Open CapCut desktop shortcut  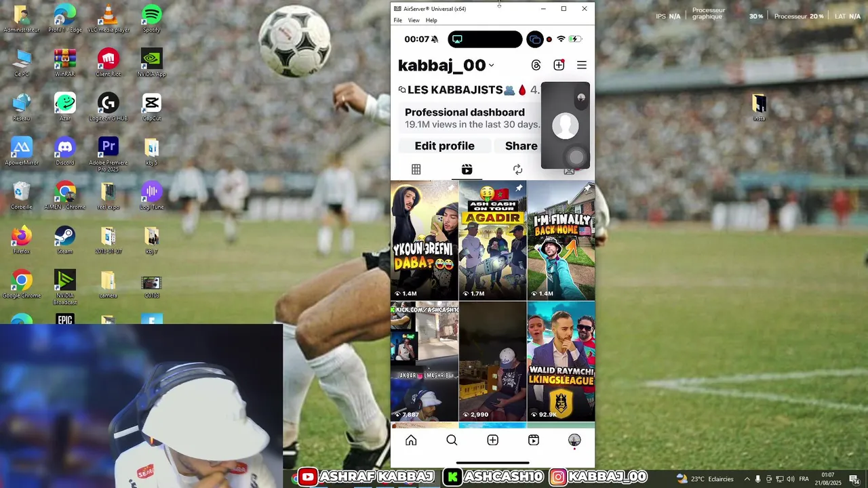tap(152, 107)
